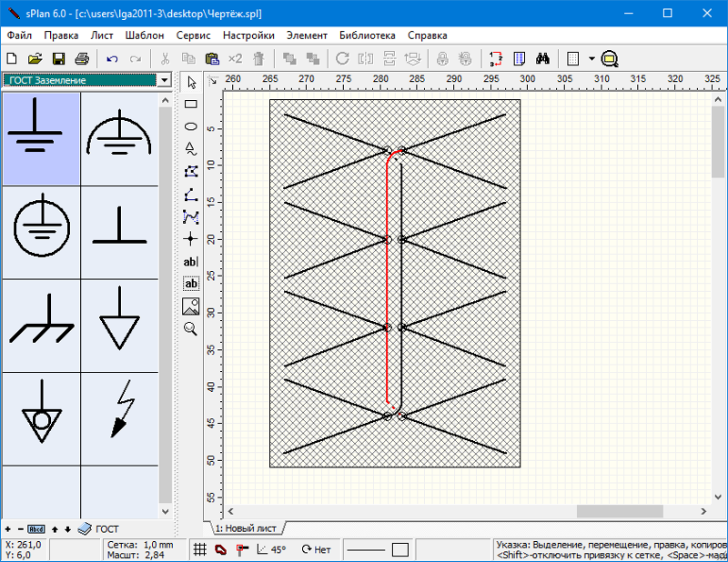Save drawing with the floppy disk icon
This screenshot has width=728, height=562.
tap(58, 59)
